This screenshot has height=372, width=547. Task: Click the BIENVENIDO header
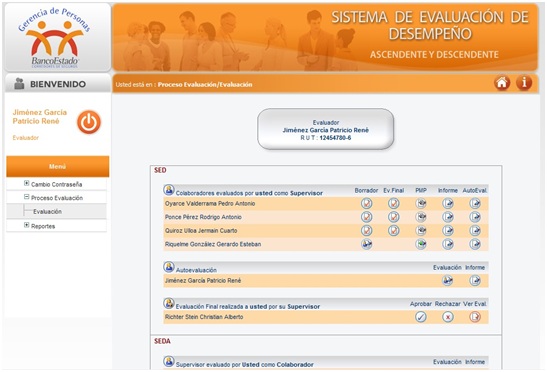pos(58,84)
